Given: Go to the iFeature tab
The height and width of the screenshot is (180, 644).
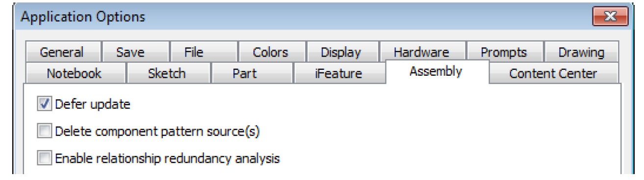Looking at the screenshot, I should point(338,74).
